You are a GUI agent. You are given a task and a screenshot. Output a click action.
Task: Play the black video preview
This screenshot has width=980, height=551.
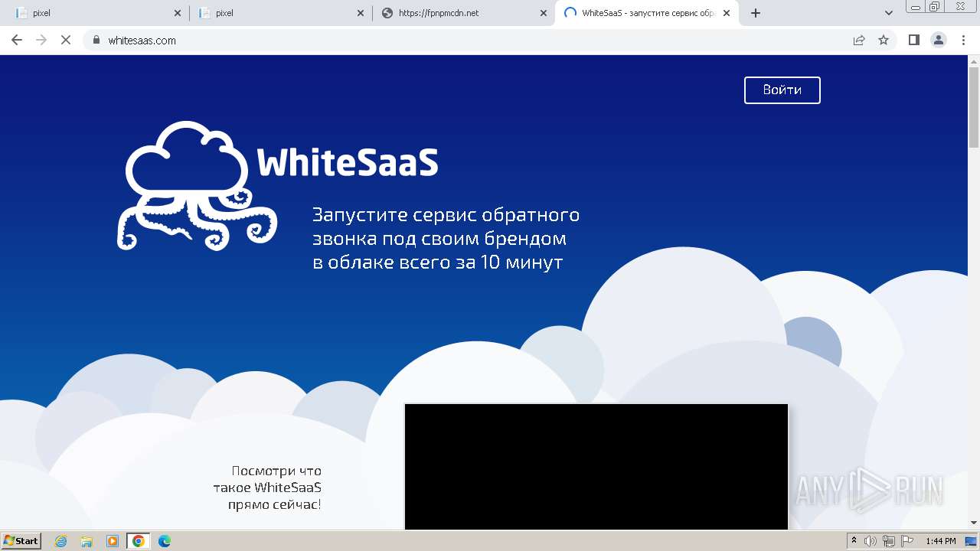pyautogui.click(x=596, y=467)
